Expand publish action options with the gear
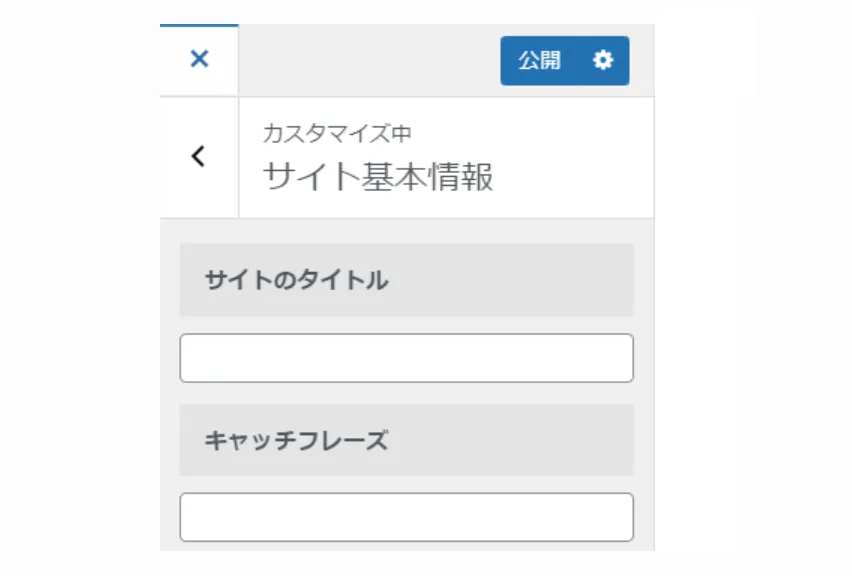The image size is (852, 576). tap(601, 60)
